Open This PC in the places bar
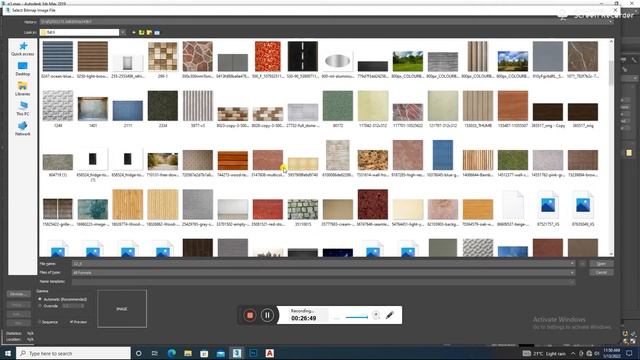The height and width of the screenshot is (360, 640). pyautogui.click(x=23, y=109)
